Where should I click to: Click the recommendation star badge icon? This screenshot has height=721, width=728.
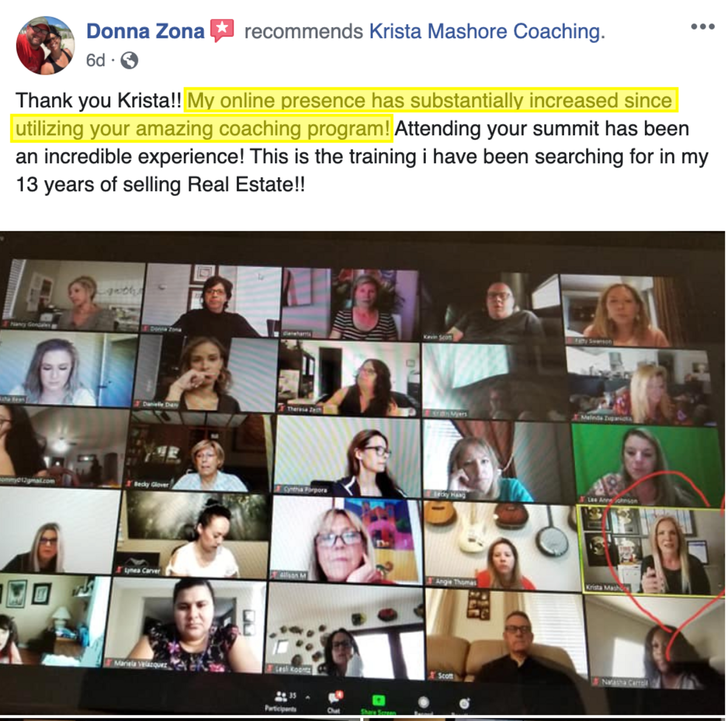[222, 30]
